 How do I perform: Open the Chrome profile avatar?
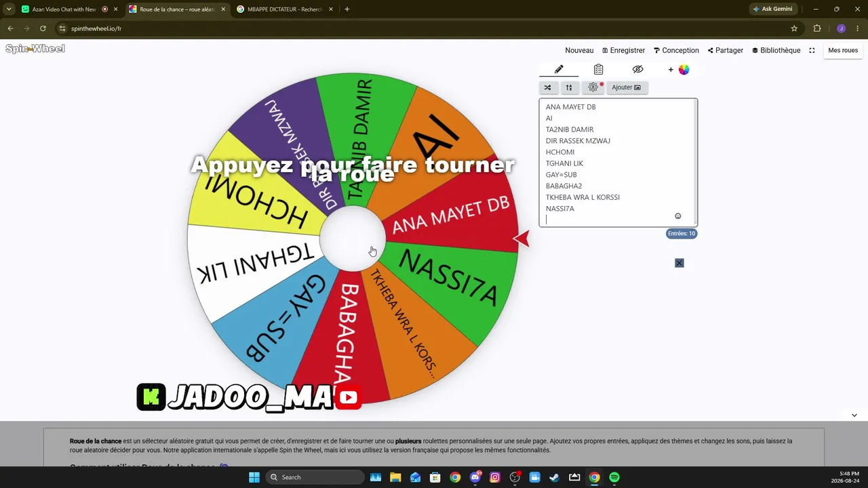(x=841, y=28)
